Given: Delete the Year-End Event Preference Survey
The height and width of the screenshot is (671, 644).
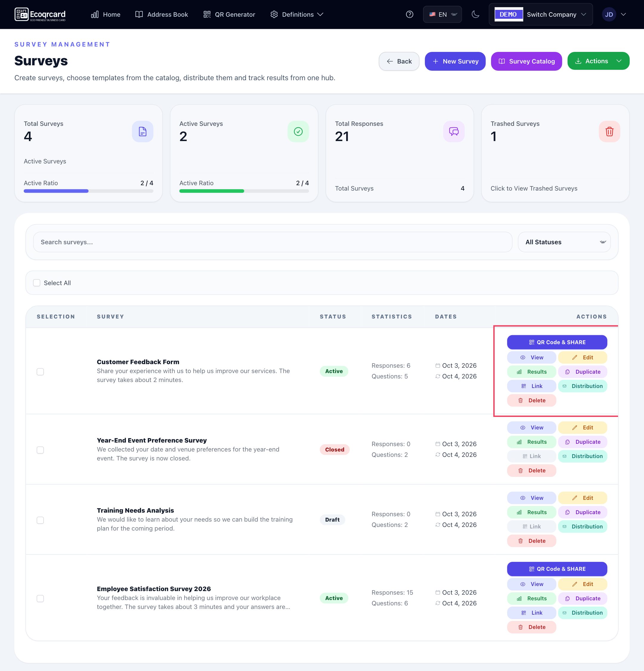Looking at the screenshot, I should click(531, 471).
